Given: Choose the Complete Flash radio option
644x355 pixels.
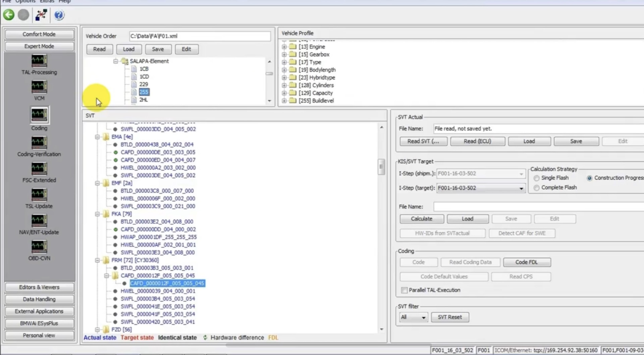Looking at the screenshot, I should click(537, 188).
